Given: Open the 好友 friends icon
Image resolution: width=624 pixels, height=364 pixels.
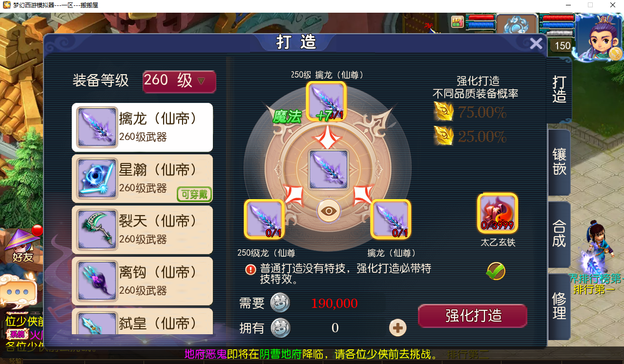Looking at the screenshot, I should tap(21, 246).
